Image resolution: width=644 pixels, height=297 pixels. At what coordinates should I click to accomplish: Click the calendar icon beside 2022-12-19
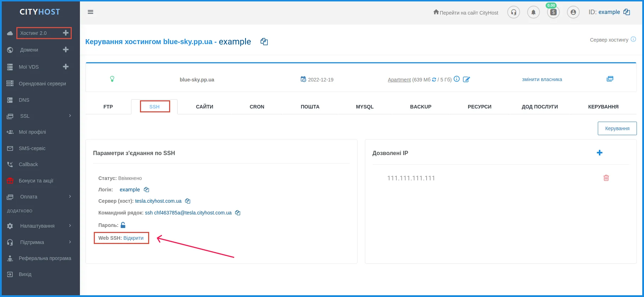303,79
